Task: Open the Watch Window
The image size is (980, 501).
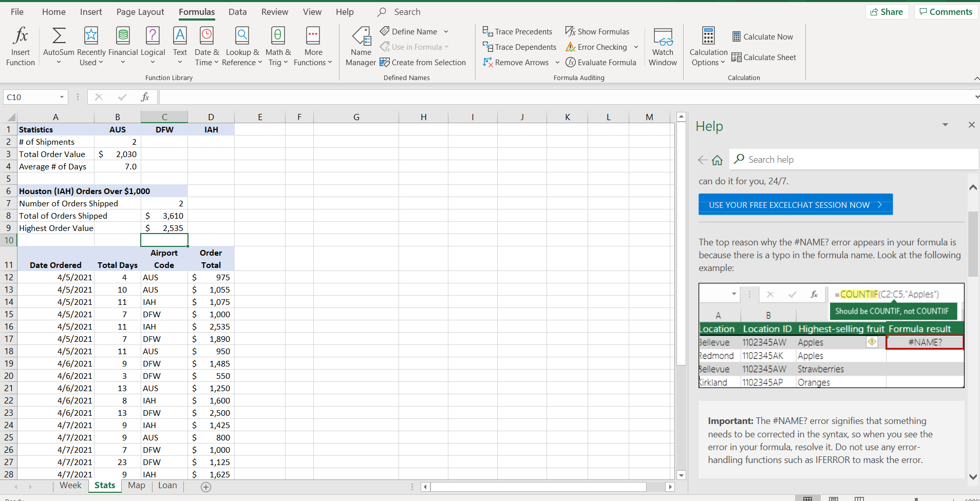Action: pos(663,46)
